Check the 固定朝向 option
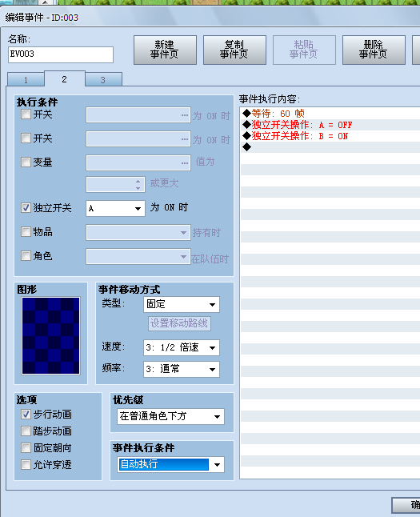Screen dimensions: 420x517 [x=26, y=447]
